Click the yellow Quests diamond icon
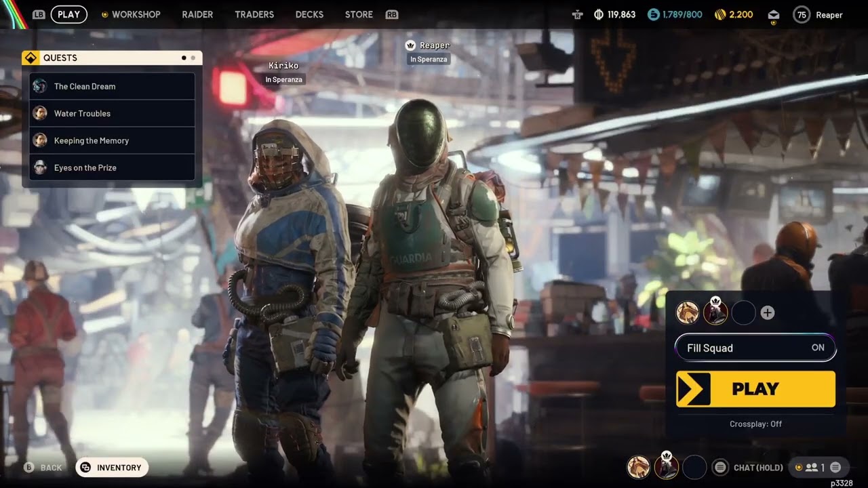Viewport: 868px width, 488px height. 31,58
